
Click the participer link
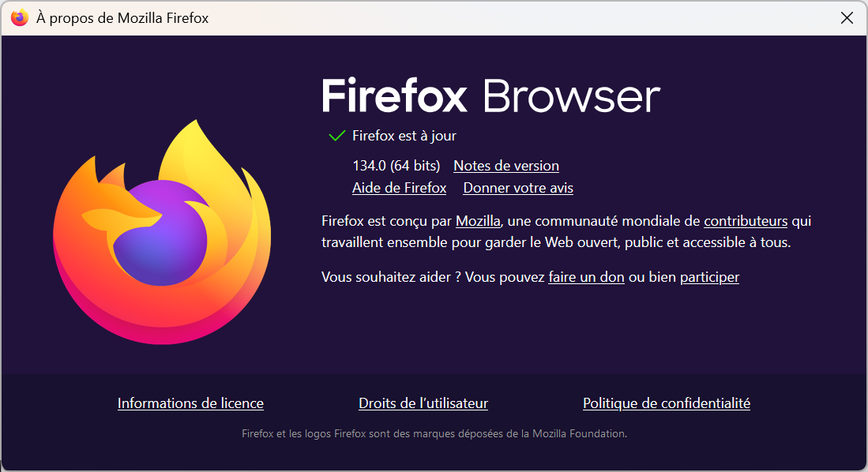point(710,277)
